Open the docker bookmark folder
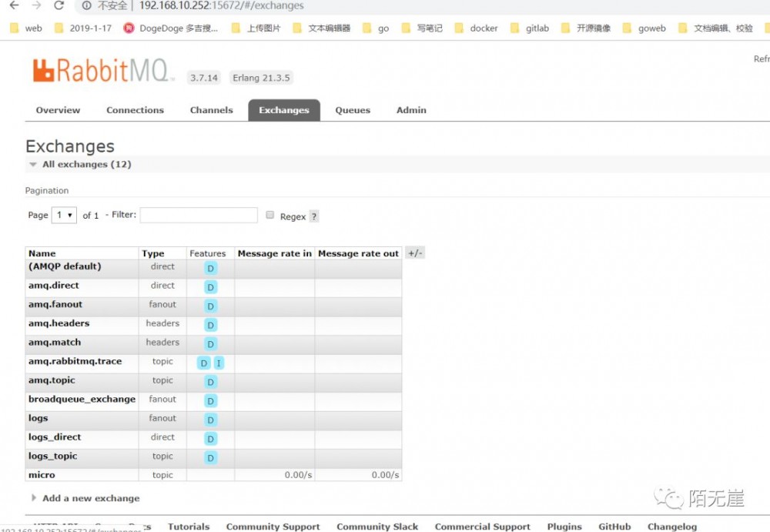Viewport: 770px width, 532px height. pyautogui.click(x=477, y=28)
